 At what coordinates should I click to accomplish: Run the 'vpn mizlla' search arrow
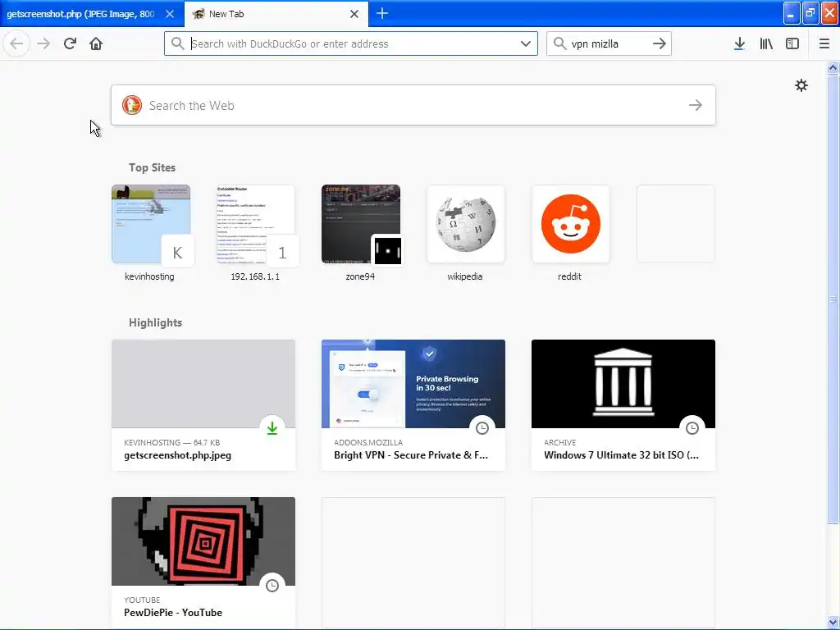coord(660,43)
